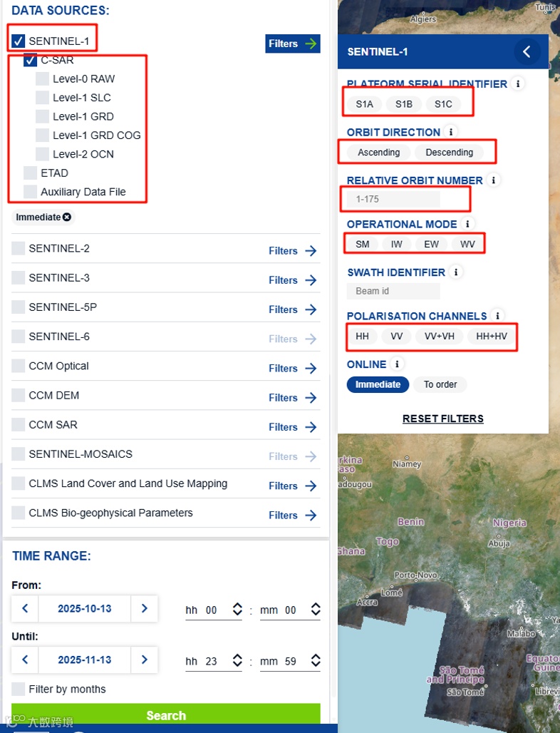
Task: Focus the Relative Orbit Number field
Action: pyautogui.click(x=393, y=199)
